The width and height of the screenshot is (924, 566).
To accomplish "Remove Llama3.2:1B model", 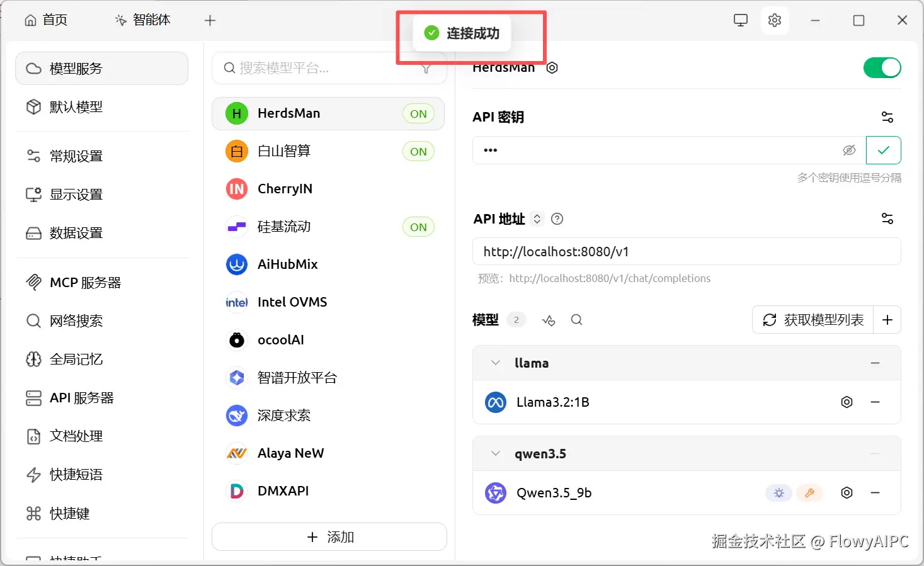I will (x=875, y=402).
